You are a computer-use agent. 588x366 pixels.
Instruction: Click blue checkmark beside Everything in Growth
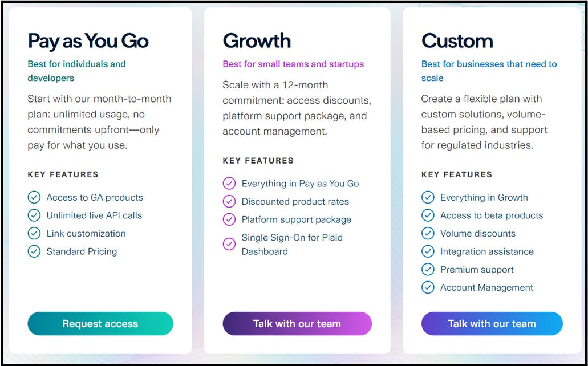coord(428,197)
